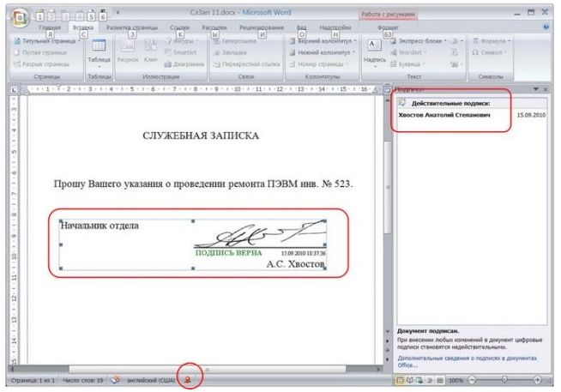This screenshot has width=561, height=392.
Task: Switch to Web Layout view in status bar
Action: pos(419,380)
